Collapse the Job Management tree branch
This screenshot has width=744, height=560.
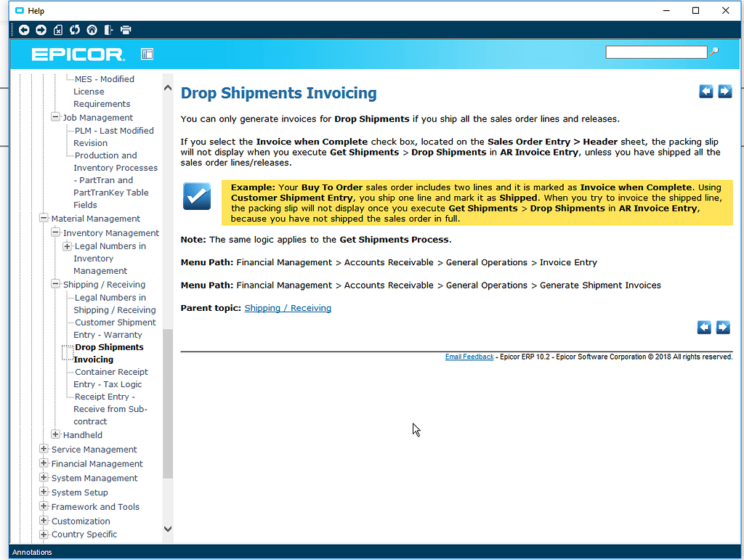click(54, 117)
